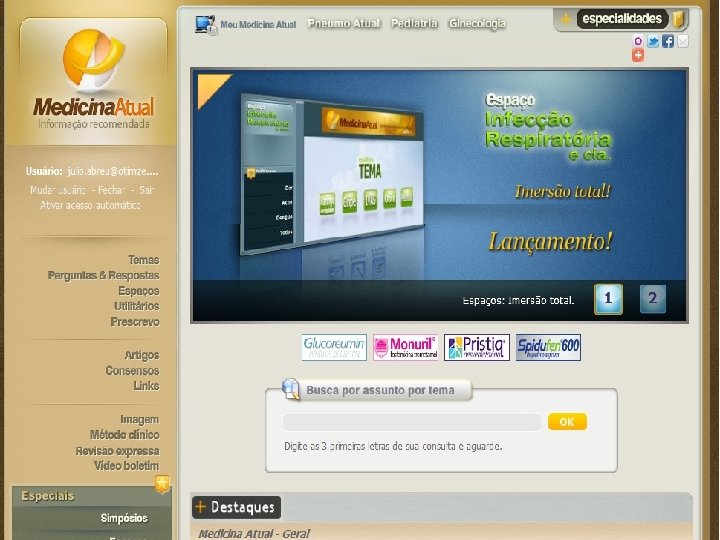Click the plus icon next to Destaques
Screen dimensions: 720x540
click(x=201, y=506)
